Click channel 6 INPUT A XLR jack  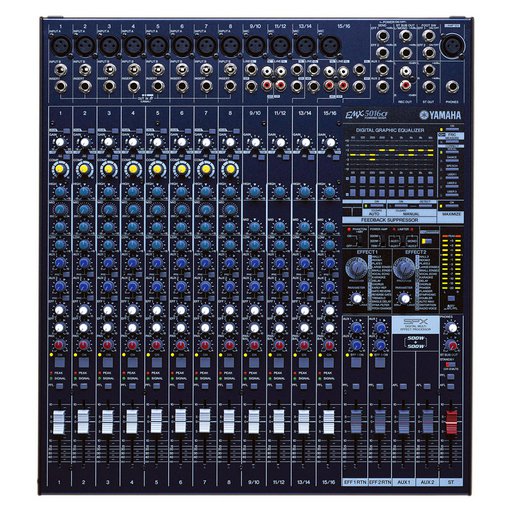click(x=182, y=46)
